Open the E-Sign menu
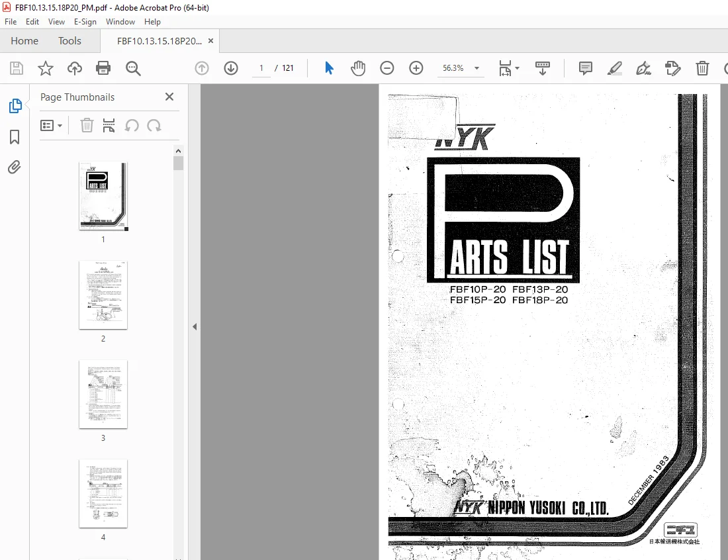The height and width of the screenshot is (560, 728). 85,22
